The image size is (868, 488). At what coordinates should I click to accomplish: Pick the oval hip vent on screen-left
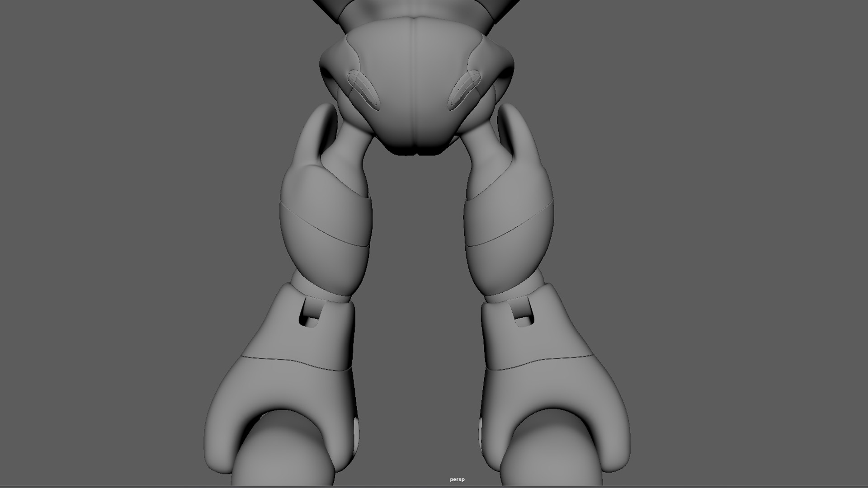tap(363, 90)
